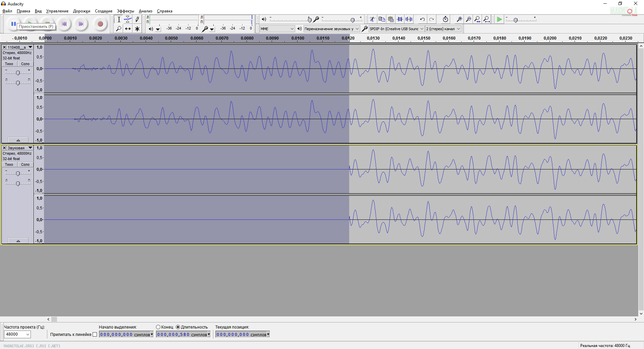Select the Envelope tool
Screen dimensions: 644x349
(128, 19)
